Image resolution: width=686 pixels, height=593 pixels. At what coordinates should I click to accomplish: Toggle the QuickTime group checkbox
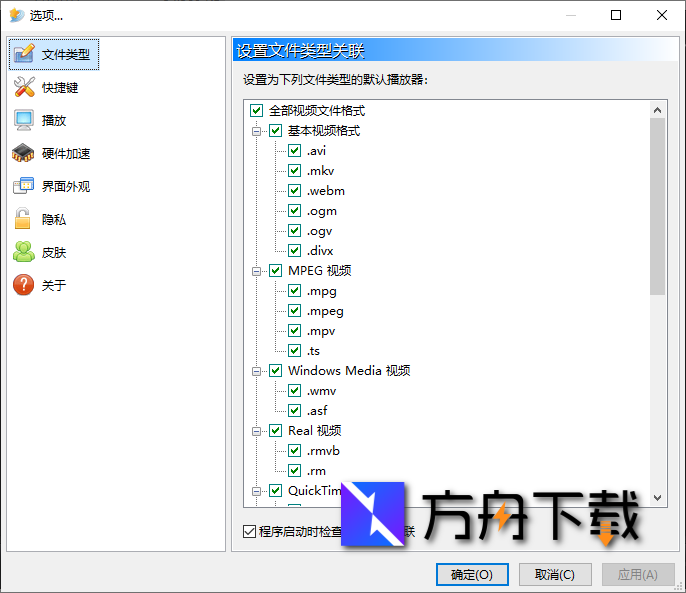[275, 491]
